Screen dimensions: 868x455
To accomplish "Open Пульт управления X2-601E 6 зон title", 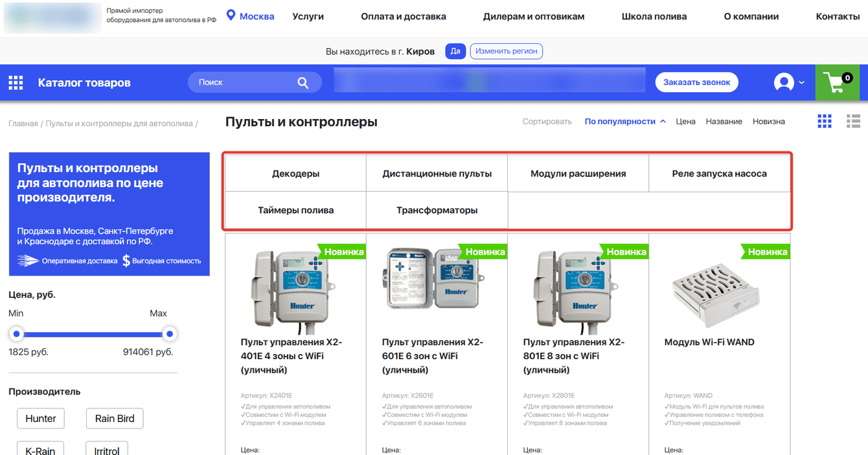I will tap(433, 356).
